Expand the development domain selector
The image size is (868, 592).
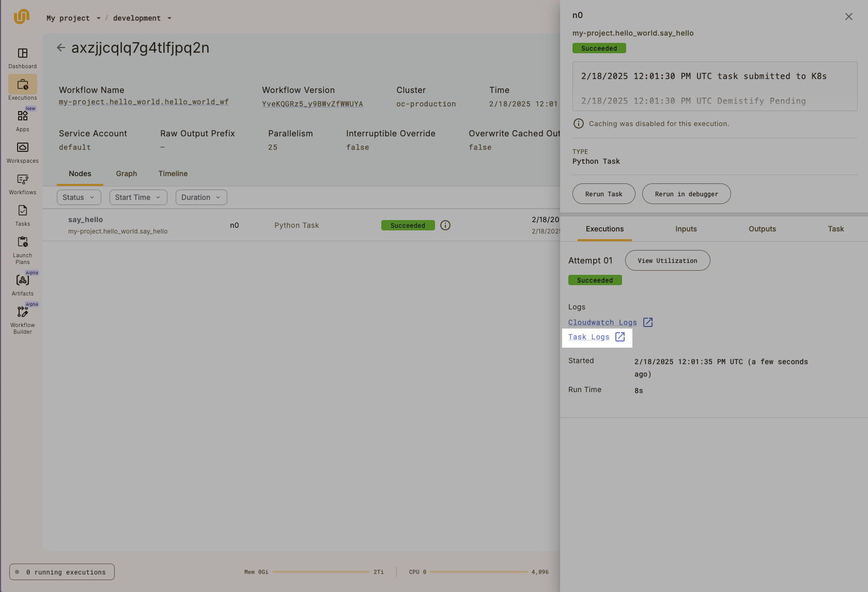tap(142, 18)
